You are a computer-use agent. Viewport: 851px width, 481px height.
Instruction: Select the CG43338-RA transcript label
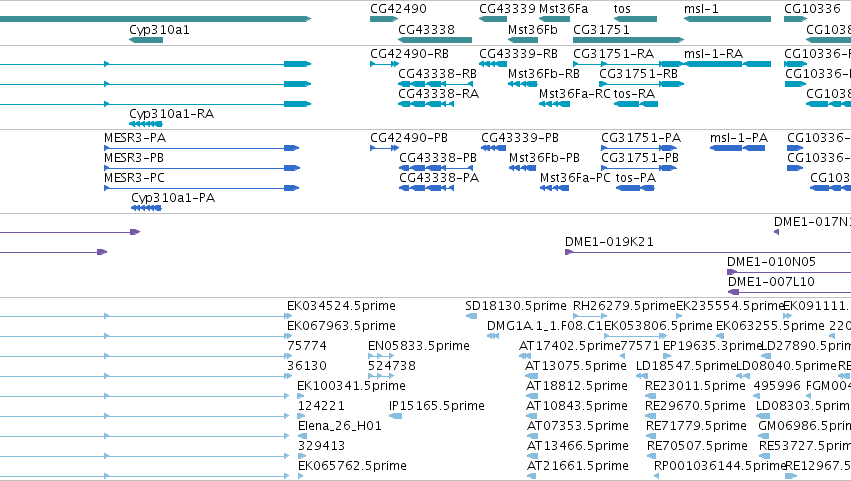(x=439, y=94)
